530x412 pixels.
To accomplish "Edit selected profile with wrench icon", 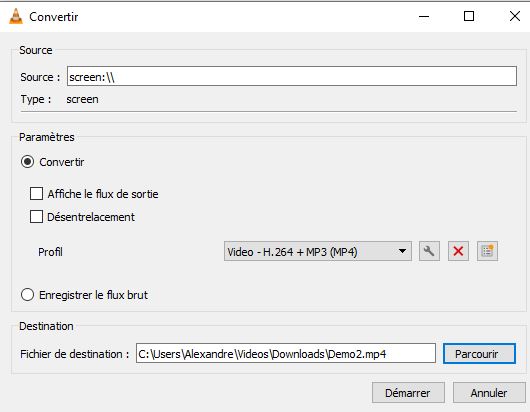I will (x=429, y=251).
